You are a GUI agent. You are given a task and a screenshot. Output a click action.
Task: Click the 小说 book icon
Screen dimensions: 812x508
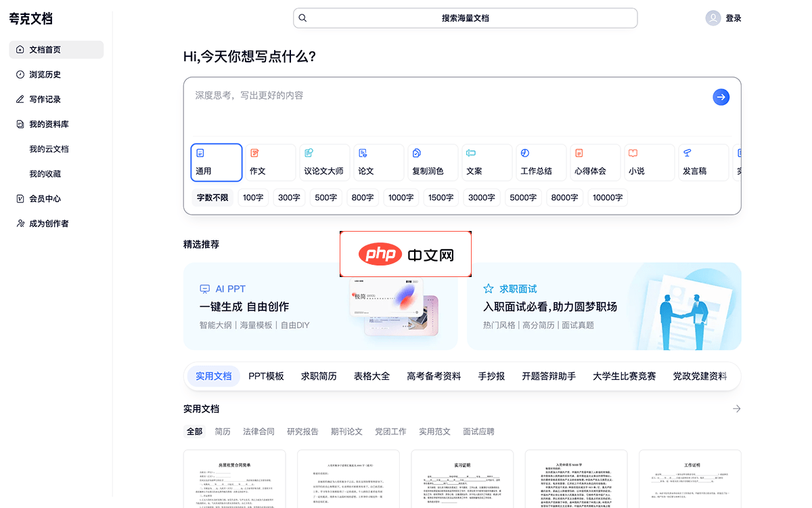pos(633,153)
